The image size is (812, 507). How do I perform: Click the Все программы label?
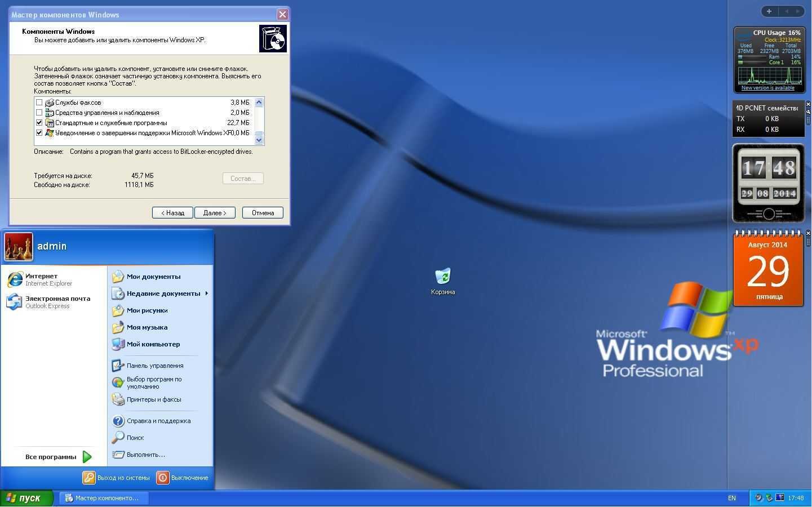pyautogui.click(x=51, y=457)
